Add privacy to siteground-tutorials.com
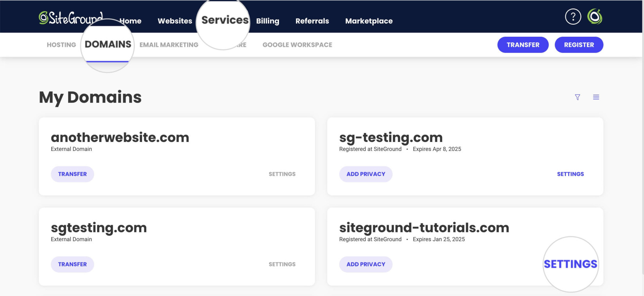Image resolution: width=644 pixels, height=296 pixels. (366, 264)
